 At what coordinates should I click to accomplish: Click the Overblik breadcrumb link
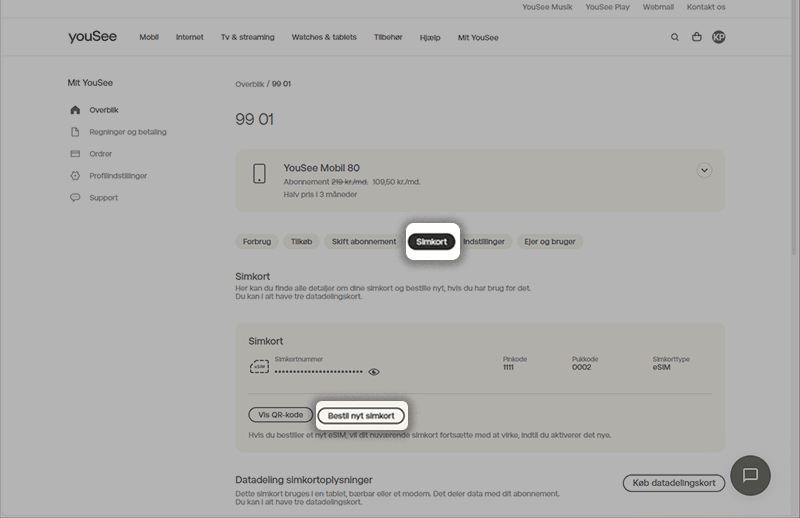(x=249, y=84)
